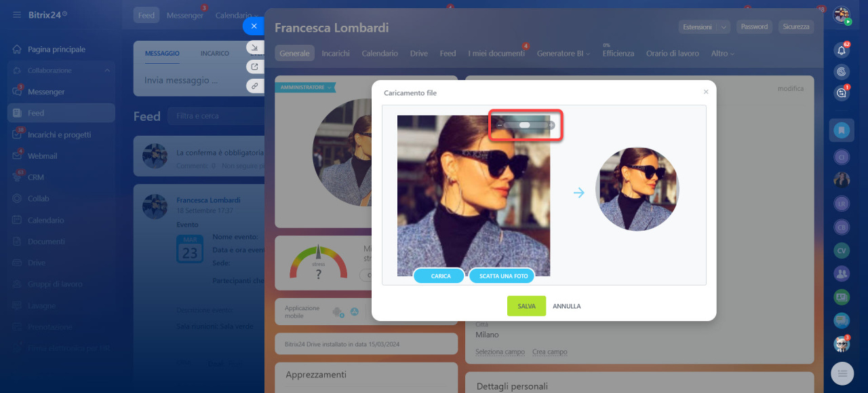The width and height of the screenshot is (868, 393).
Task: Close the Caricamento file dialog
Action: coord(706,92)
